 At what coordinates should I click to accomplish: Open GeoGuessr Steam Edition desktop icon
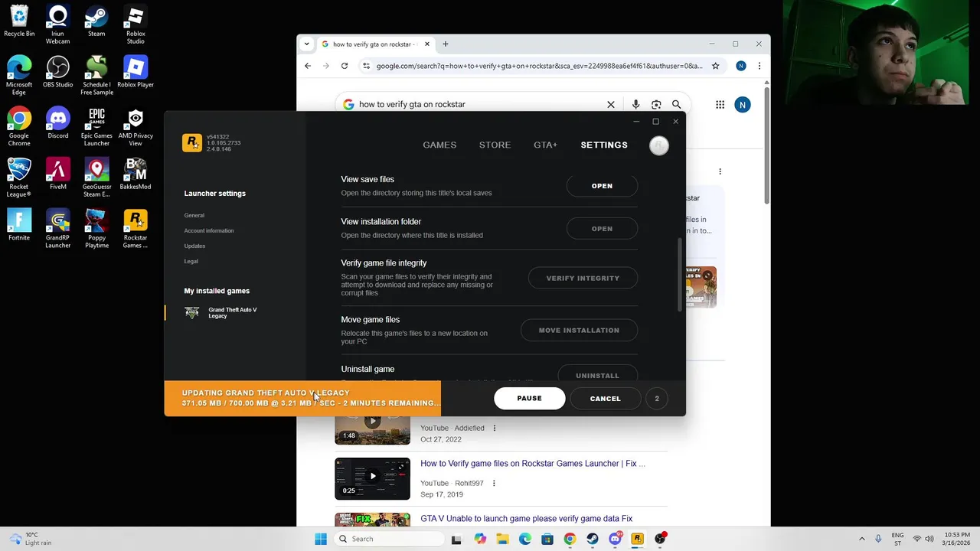pos(96,178)
